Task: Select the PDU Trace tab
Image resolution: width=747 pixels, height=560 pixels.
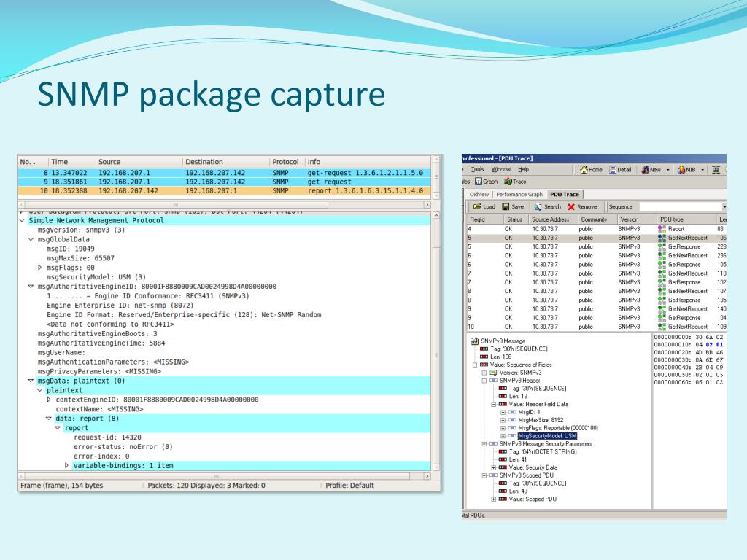Action: point(565,194)
